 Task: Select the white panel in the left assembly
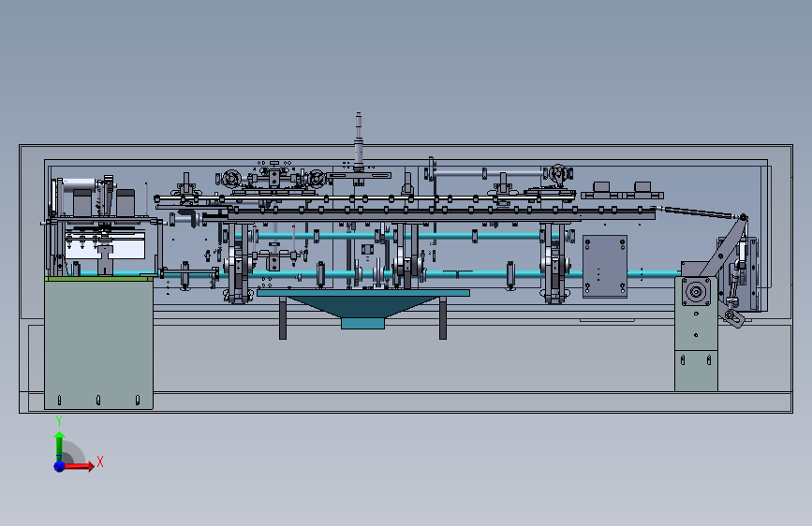point(105,245)
